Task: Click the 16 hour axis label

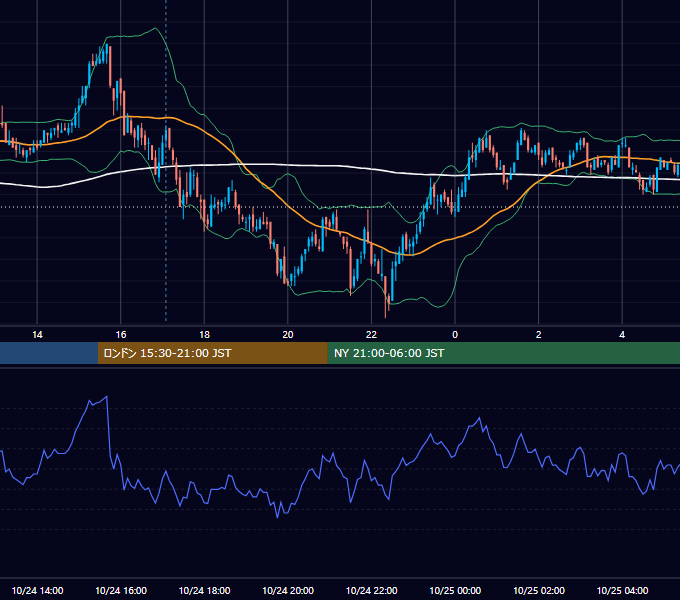Action: pos(121,335)
